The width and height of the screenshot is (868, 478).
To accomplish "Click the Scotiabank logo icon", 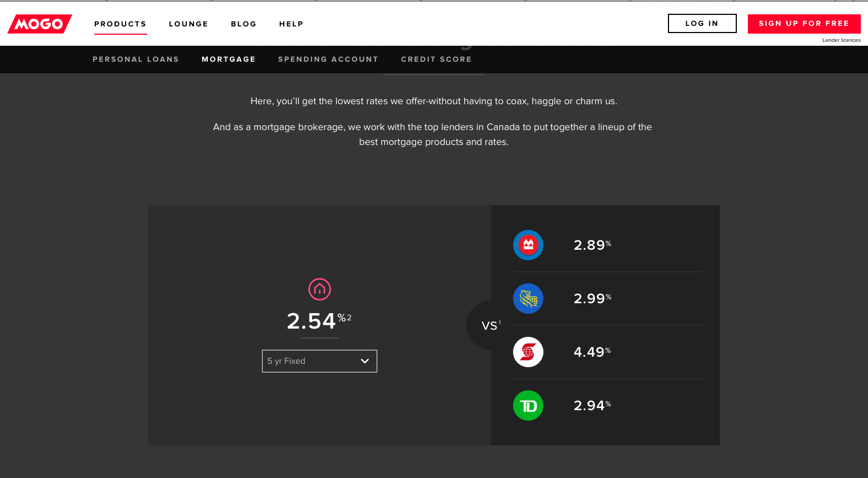I will pos(528,352).
